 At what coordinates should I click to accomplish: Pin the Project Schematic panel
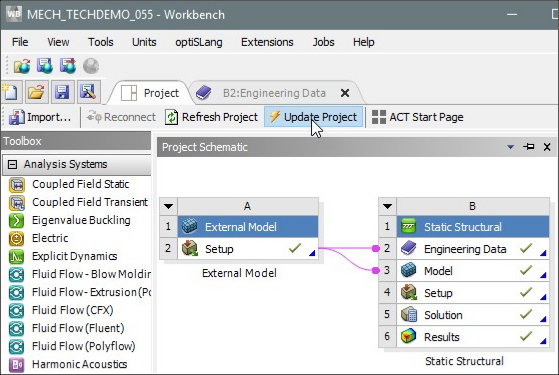coord(528,147)
